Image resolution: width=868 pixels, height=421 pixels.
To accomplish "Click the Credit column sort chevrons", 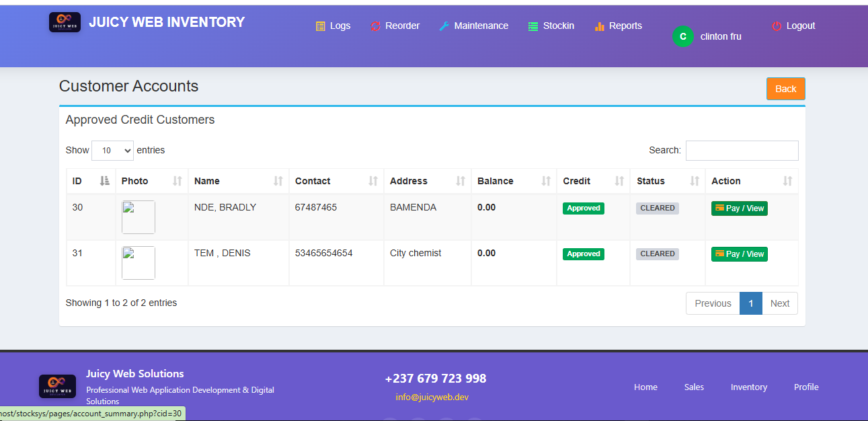I will pos(619,180).
